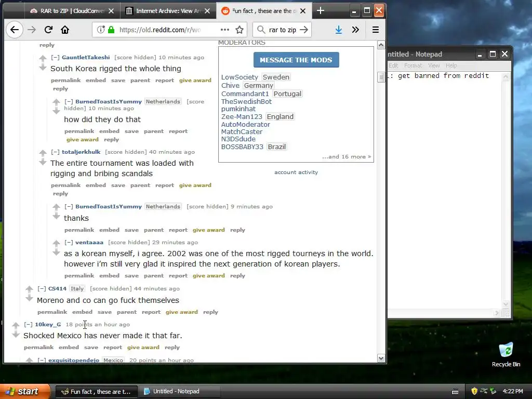Downvote GauntletTakeshi's comment

coord(43,68)
